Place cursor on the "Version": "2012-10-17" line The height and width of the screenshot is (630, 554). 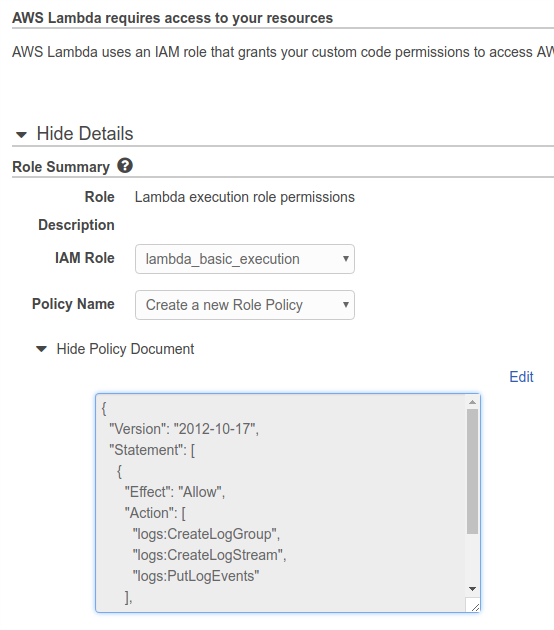click(x=184, y=429)
